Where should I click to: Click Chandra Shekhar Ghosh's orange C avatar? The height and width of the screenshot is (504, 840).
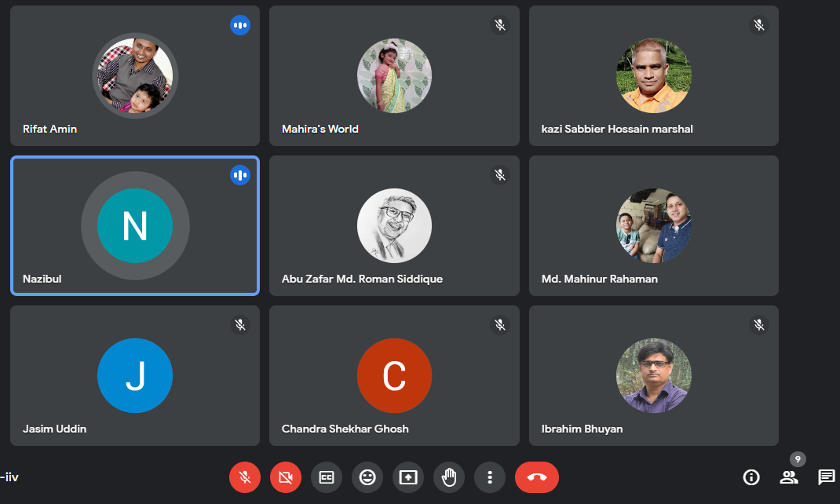[x=394, y=376]
